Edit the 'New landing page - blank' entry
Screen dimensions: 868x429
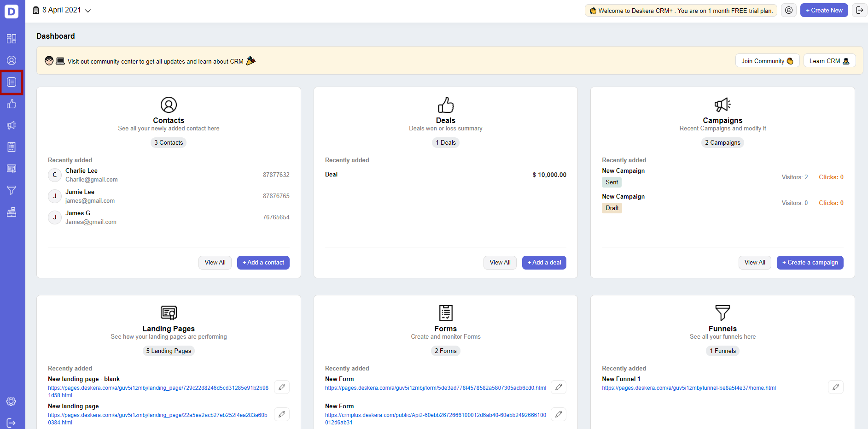click(x=282, y=387)
